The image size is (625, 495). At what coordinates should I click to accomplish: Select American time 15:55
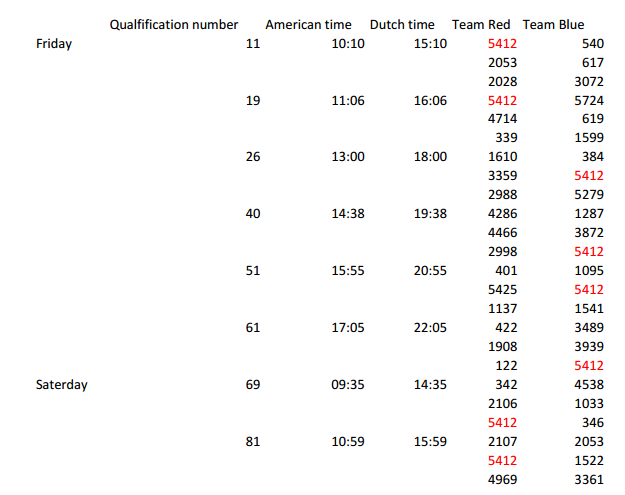(x=348, y=271)
